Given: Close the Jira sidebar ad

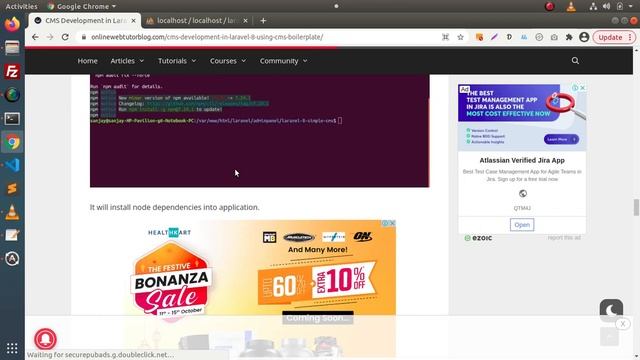Looking at the screenshot, I should (x=582, y=88).
